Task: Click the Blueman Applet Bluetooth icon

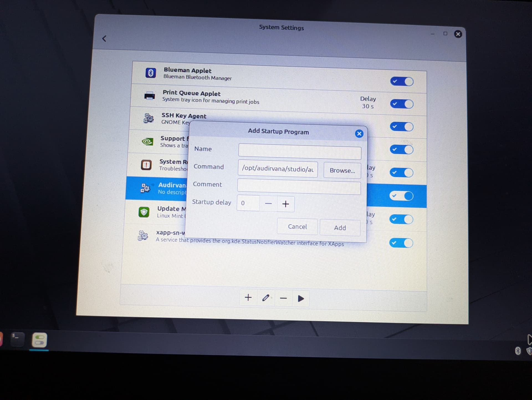Action: (x=150, y=73)
